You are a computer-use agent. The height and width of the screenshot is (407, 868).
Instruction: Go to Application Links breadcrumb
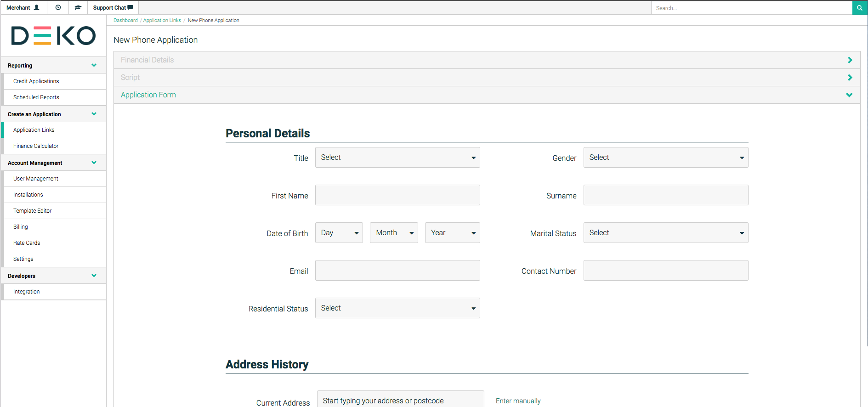(162, 20)
